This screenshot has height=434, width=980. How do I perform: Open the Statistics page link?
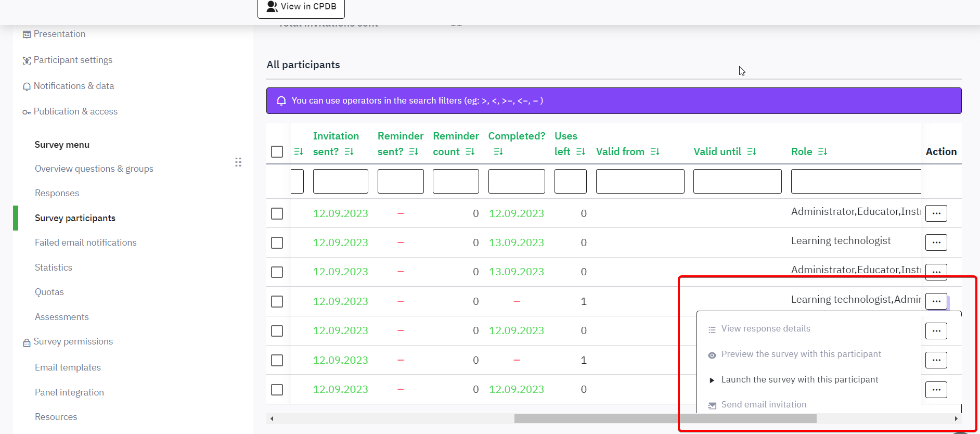(54, 267)
